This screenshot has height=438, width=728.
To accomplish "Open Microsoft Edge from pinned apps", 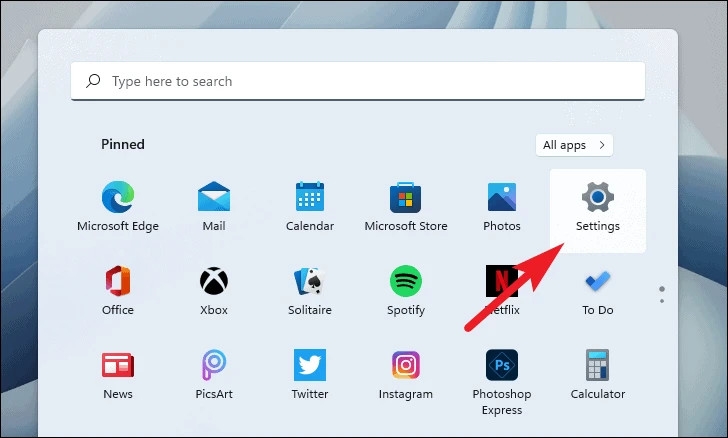I will pos(118,207).
